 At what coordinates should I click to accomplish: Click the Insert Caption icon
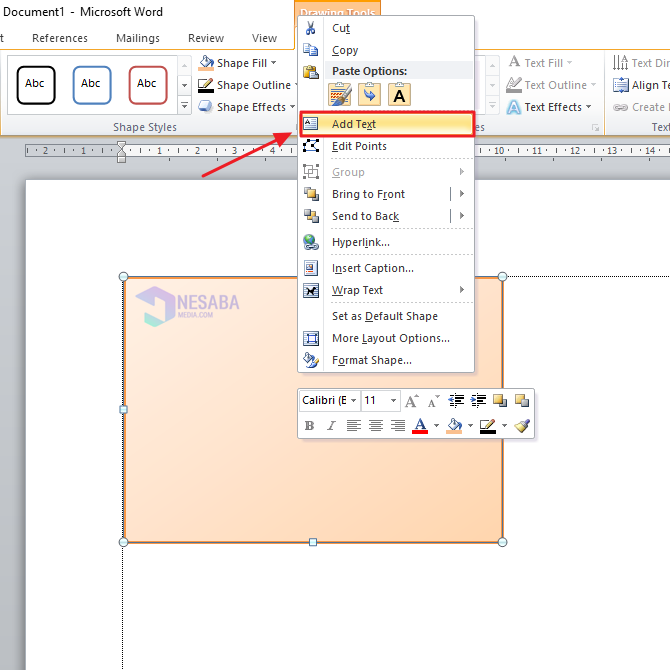click(311, 268)
